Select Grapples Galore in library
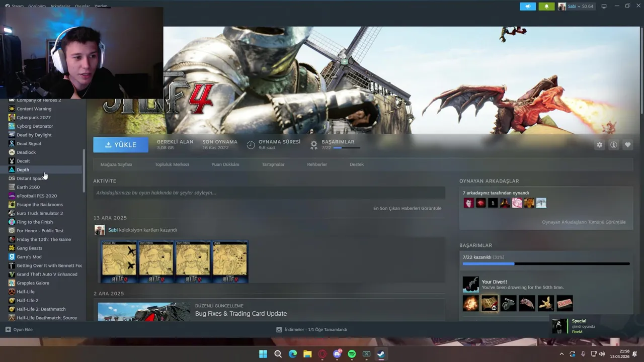The height and width of the screenshot is (362, 644). (x=33, y=283)
